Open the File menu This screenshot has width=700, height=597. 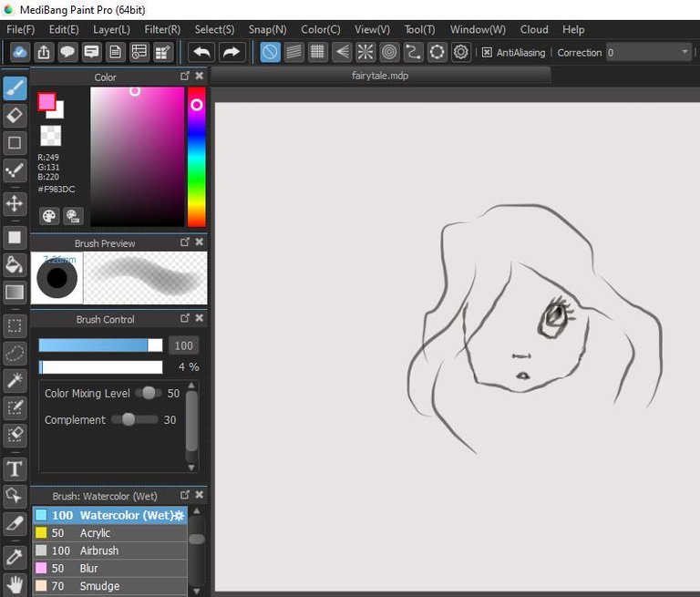(21, 29)
